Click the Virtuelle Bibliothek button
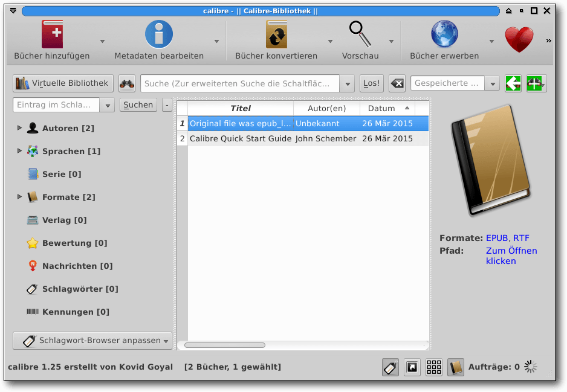Viewport: 567px width, 392px height. coord(63,83)
